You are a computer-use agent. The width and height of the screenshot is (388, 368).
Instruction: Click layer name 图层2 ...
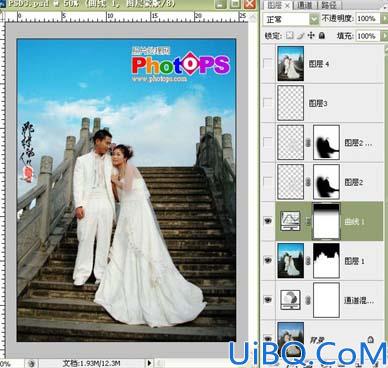(x=353, y=182)
